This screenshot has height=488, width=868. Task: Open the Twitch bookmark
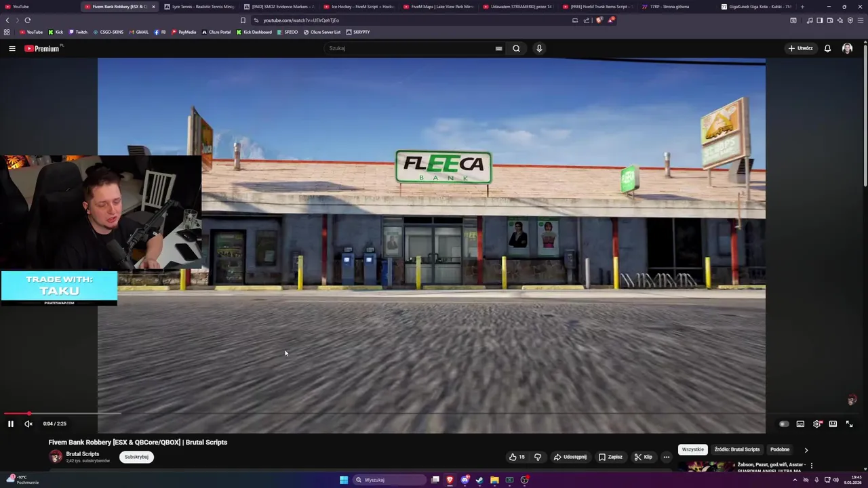coord(78,32)
